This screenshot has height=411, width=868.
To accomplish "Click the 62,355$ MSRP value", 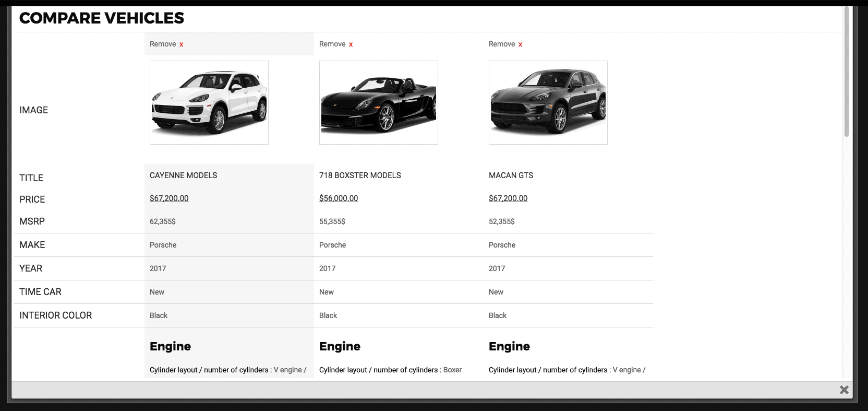I will (163, 221).
